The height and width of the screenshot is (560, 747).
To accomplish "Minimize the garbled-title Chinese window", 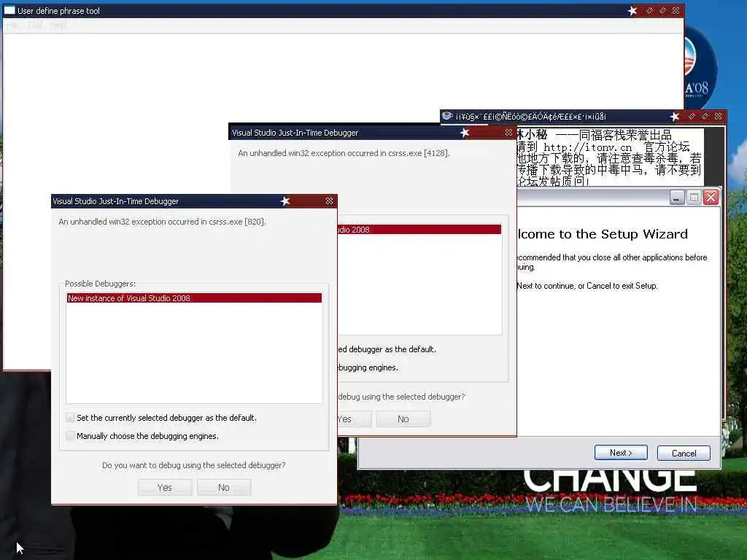I will 692,116.
